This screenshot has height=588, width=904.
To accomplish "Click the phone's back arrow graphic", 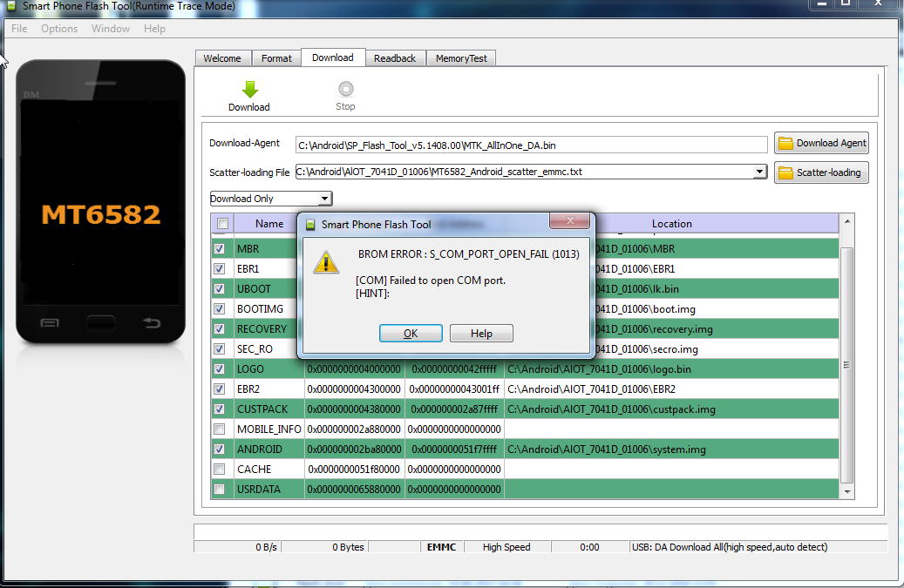I will pyautogui.click(x=153, y=323).
